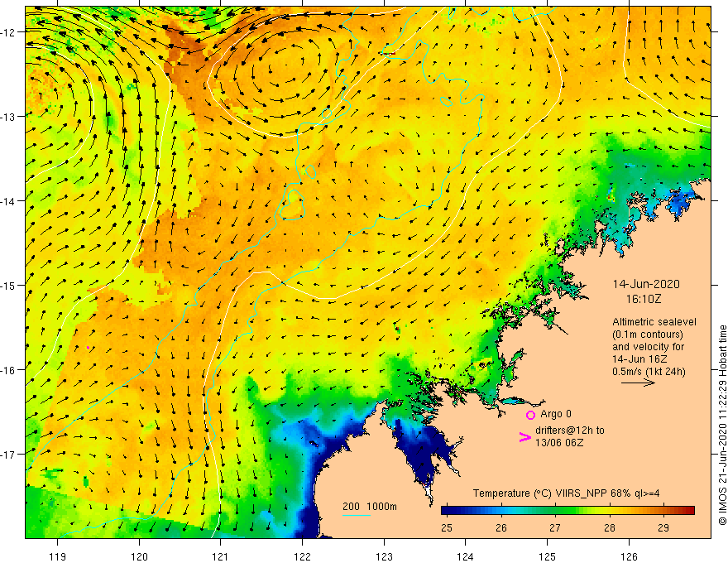The width and height of the screenshot is (728, 563).
Task: Click the latitude axis label -14
Action: click(10, 201)
